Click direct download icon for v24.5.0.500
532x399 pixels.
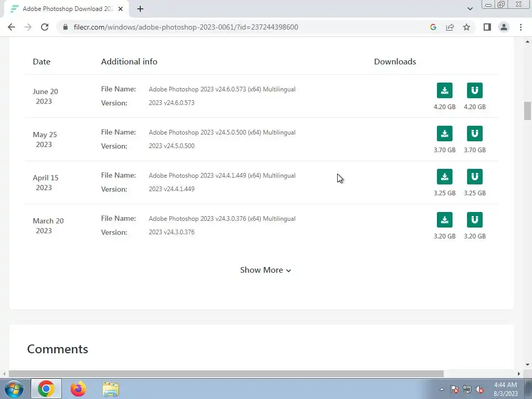point(445,134)
